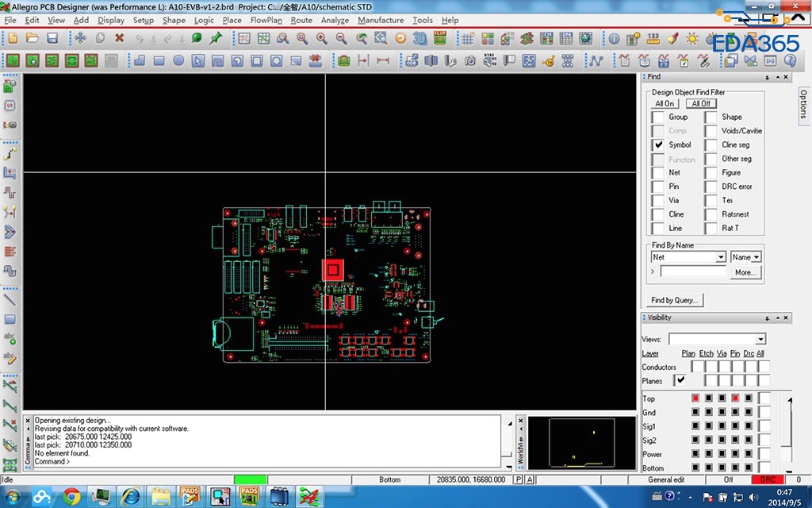
Task: Check the Shape find filter checkbox
Action: (710, 117)
